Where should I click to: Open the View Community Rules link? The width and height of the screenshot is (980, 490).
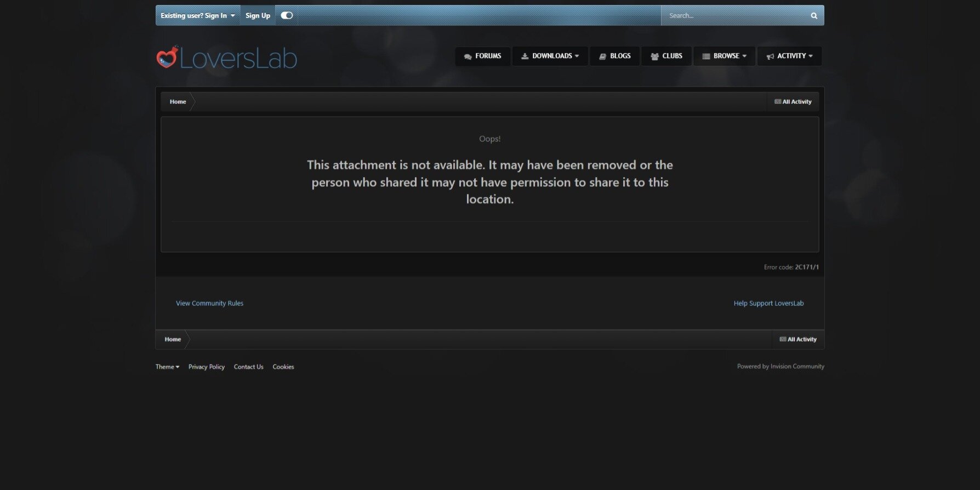209,303
